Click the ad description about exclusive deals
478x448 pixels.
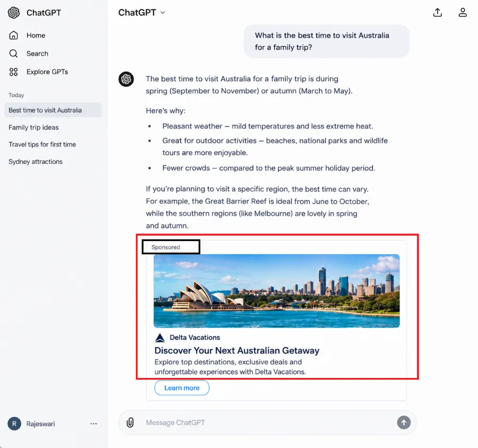(x=230, y=367)
